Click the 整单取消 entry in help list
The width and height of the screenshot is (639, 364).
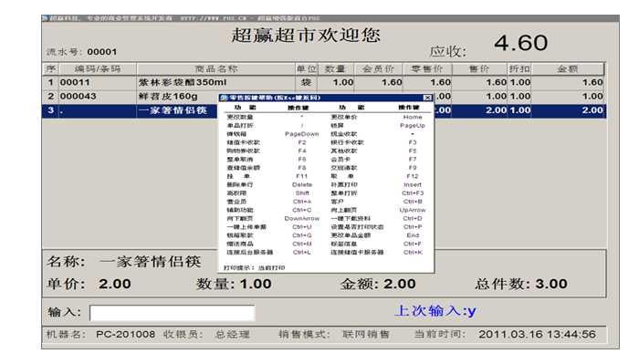coord(240,160)
